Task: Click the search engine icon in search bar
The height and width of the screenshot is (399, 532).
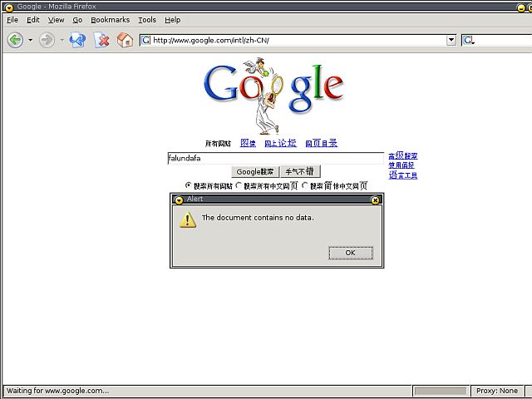Action: point(468,40)
